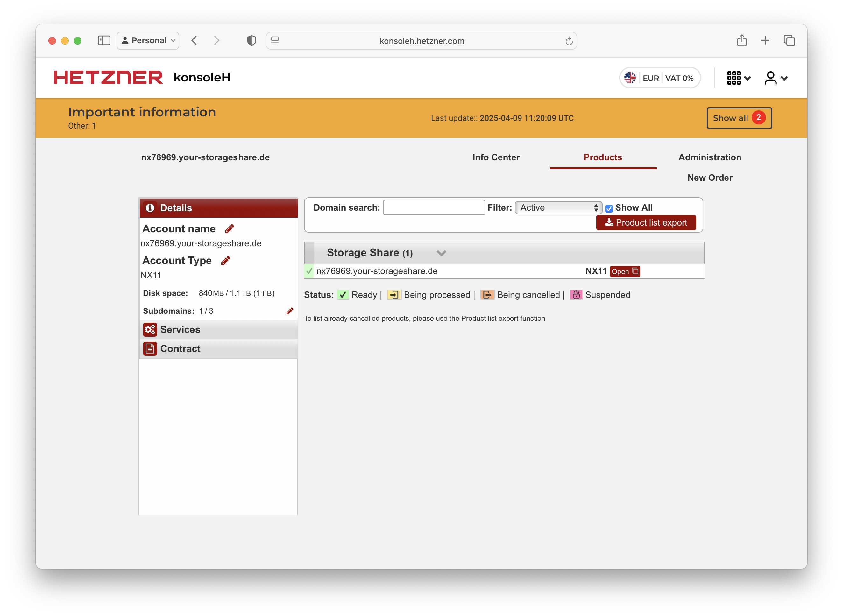Click the Being cancelled legend icon
This screenshot has width=843, height=616.
pos(487,295)
